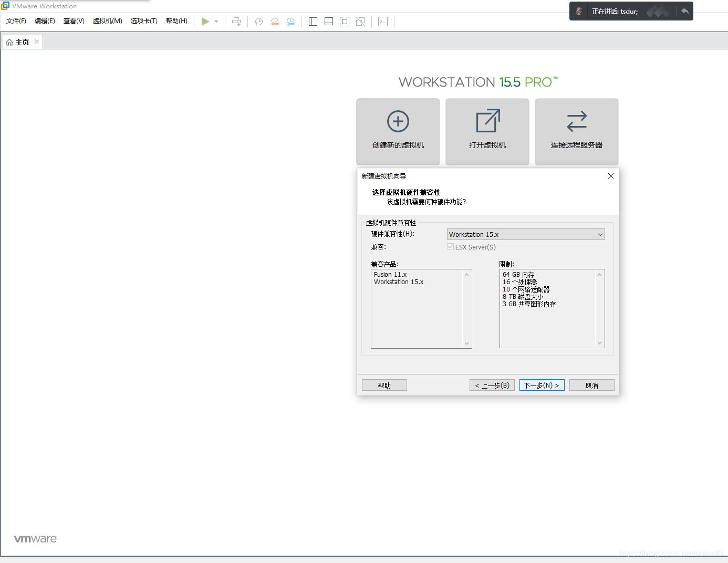Click the VMware Workstation title bar logo
The image size is (728, 563).
coord(5,6)
